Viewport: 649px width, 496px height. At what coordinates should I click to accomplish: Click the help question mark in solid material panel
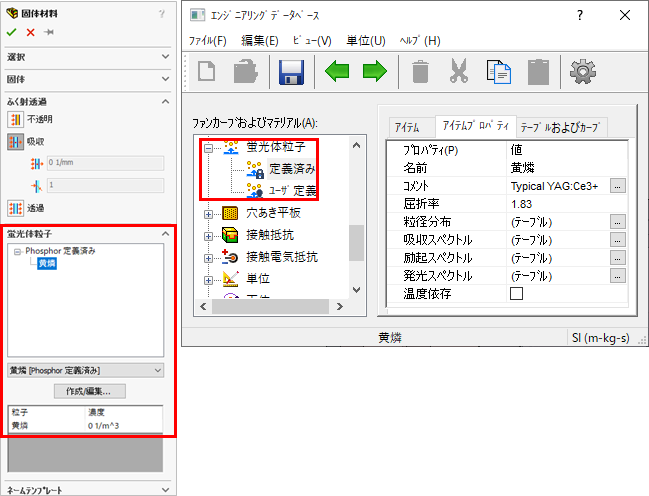coord(162,14)
